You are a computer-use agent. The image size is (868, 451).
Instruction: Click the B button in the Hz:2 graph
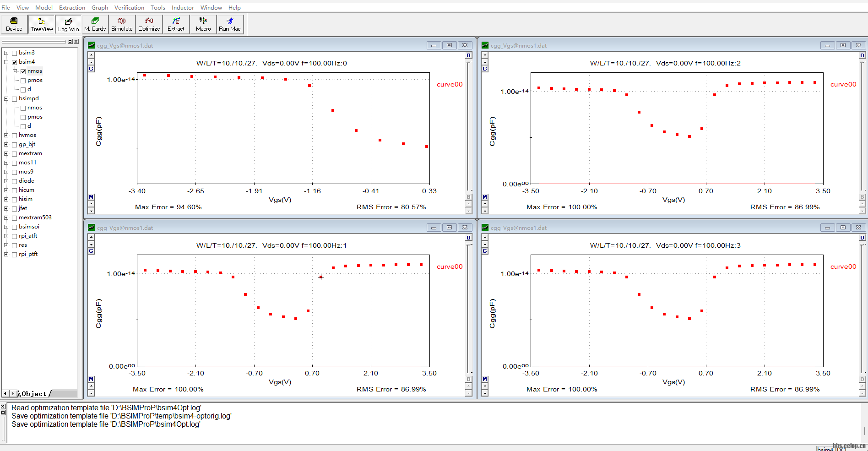point(862,197)
